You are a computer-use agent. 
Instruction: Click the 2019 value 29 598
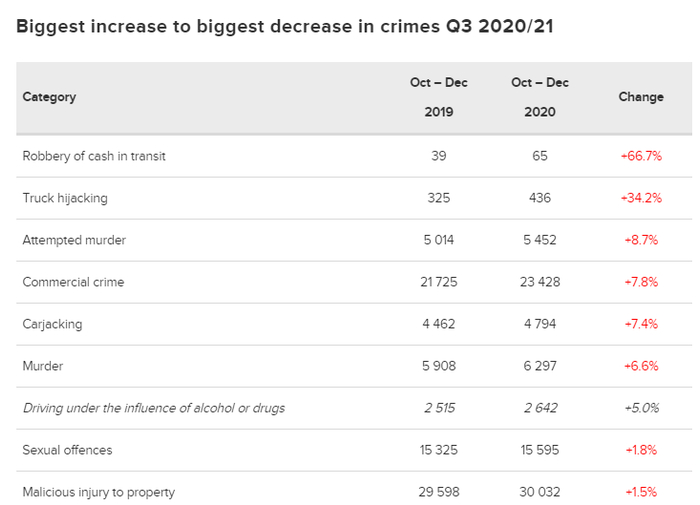click(438, 492)
